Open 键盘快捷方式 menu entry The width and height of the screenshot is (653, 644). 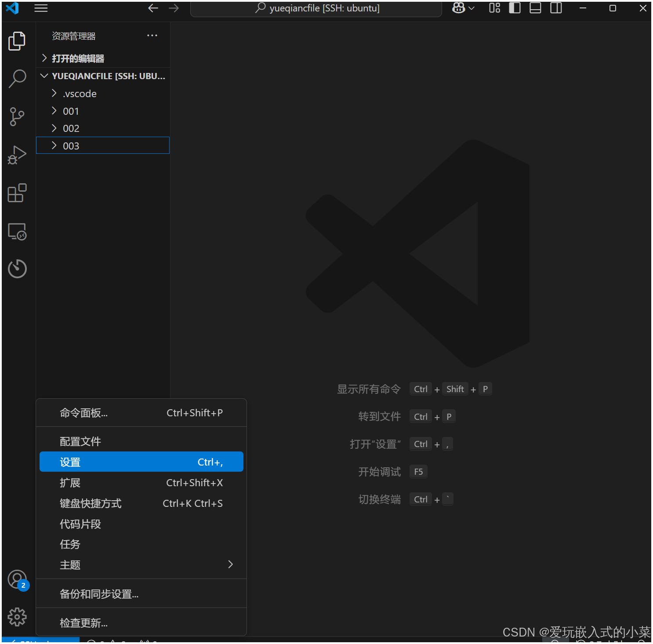tap(141, 503)
